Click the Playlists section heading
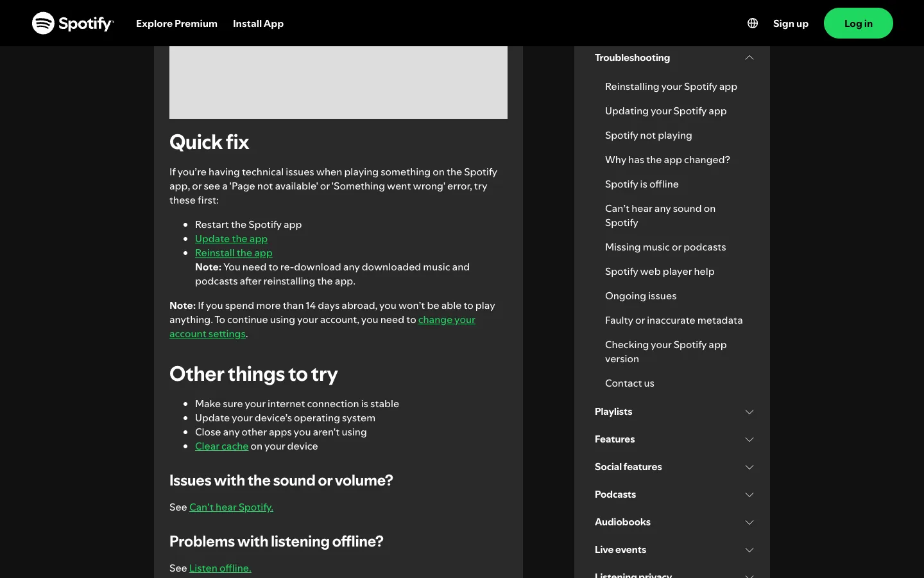The height and width of the screenshot is (578, 924). pos(613,412)
